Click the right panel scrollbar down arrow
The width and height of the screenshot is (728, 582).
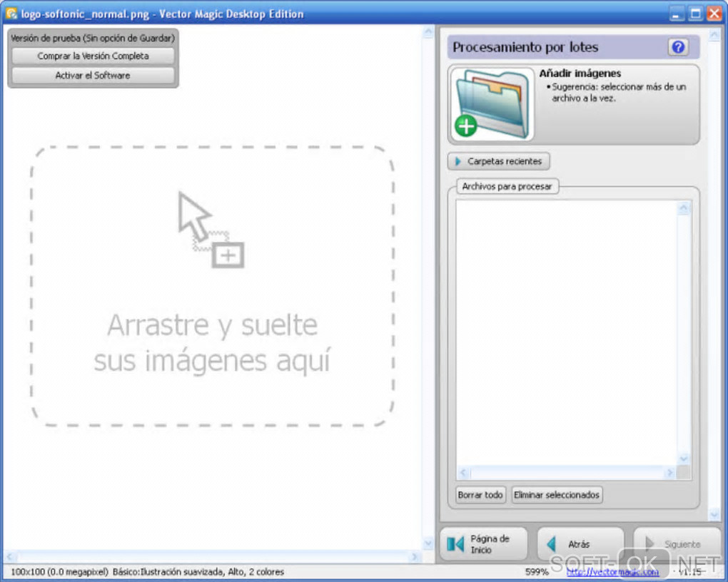tap(714, 514)
